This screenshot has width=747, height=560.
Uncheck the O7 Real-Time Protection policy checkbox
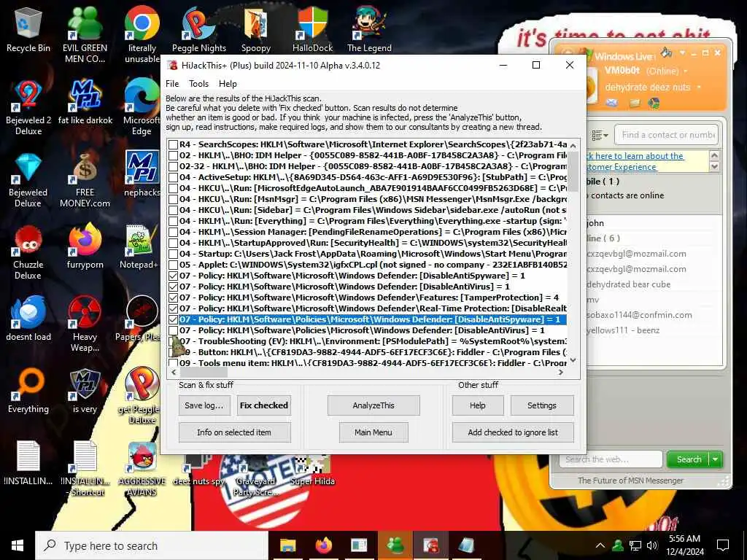(x=174, y=309)
